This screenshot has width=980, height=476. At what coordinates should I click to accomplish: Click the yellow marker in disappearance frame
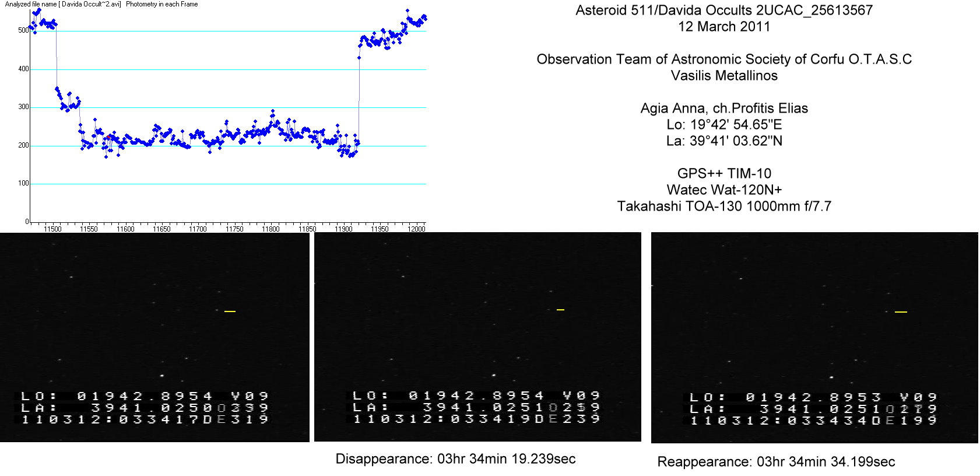pyautogui.click(x=560, y=310)
